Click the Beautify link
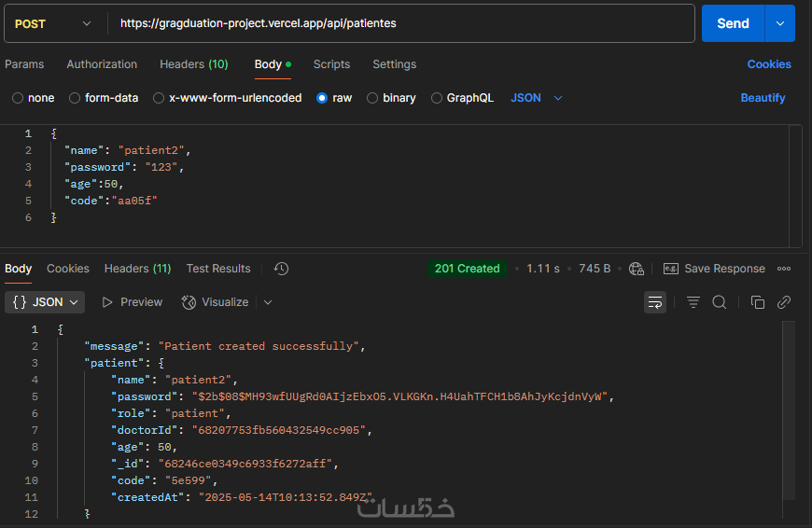This screenshot has height=528, width=812. point(763,98)
